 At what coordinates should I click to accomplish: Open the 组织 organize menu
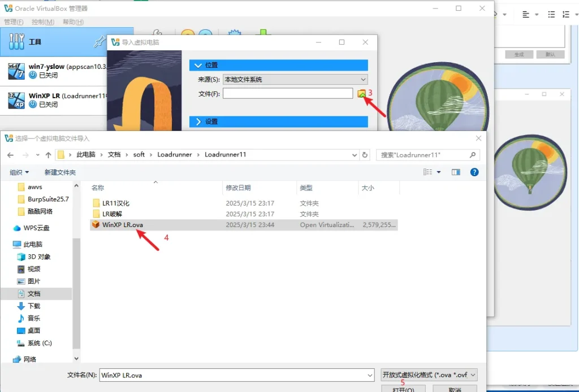point(19,172)
